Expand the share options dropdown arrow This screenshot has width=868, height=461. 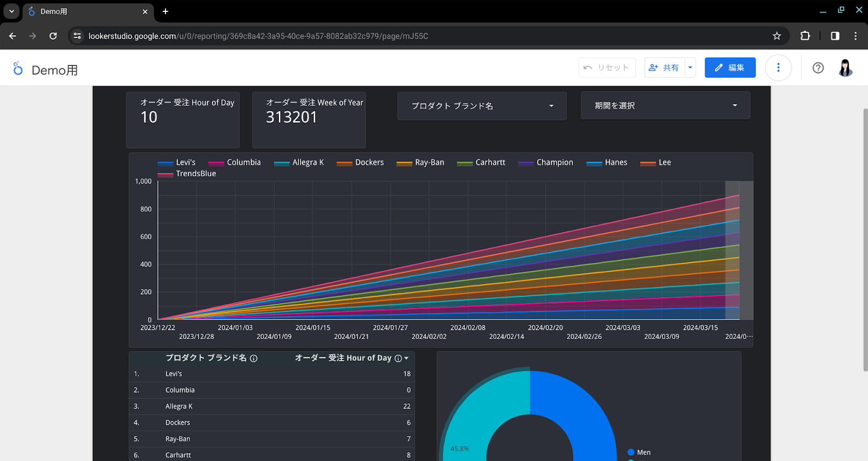690,68
